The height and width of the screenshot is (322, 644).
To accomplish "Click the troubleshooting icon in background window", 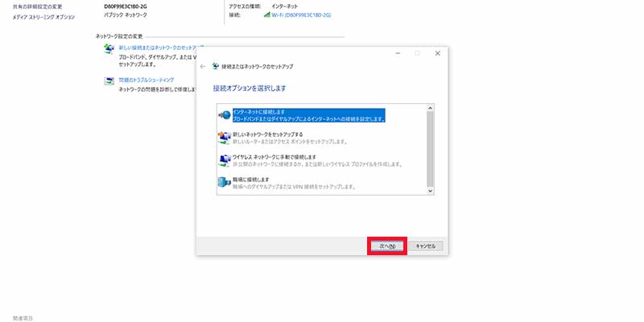I will 109,81.
